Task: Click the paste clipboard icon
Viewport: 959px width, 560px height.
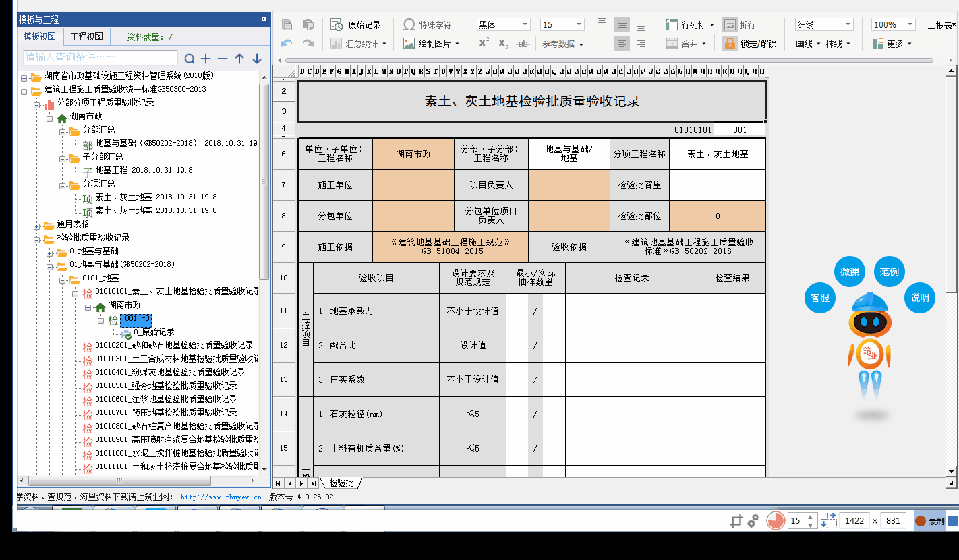Action: (x=308, y=25)
